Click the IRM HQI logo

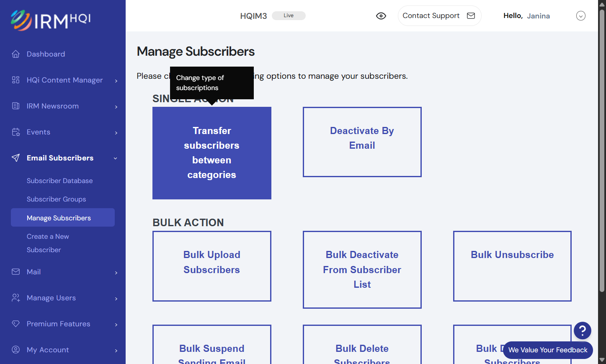pyautogui.click(x=51, y=21)
